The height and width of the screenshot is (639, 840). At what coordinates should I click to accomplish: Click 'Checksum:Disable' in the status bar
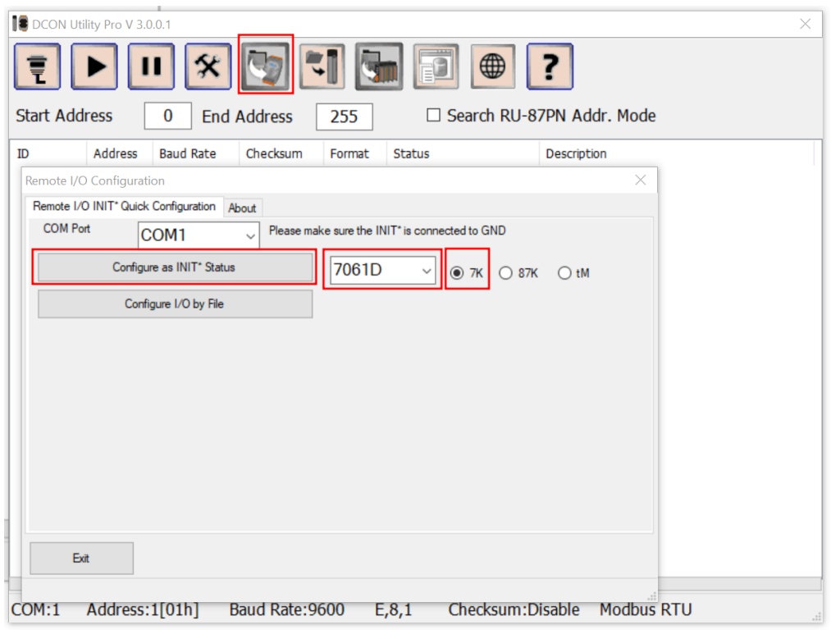tap(514, 610)
